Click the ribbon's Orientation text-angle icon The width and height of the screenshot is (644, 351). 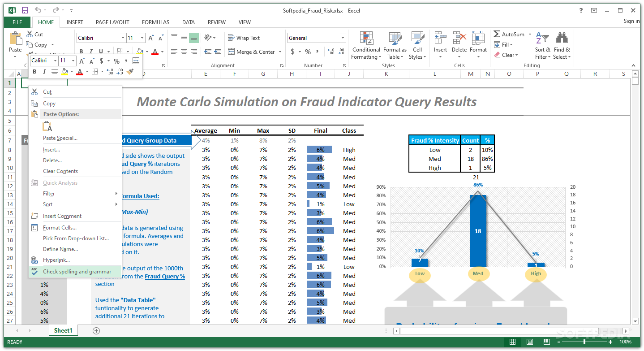208,38
